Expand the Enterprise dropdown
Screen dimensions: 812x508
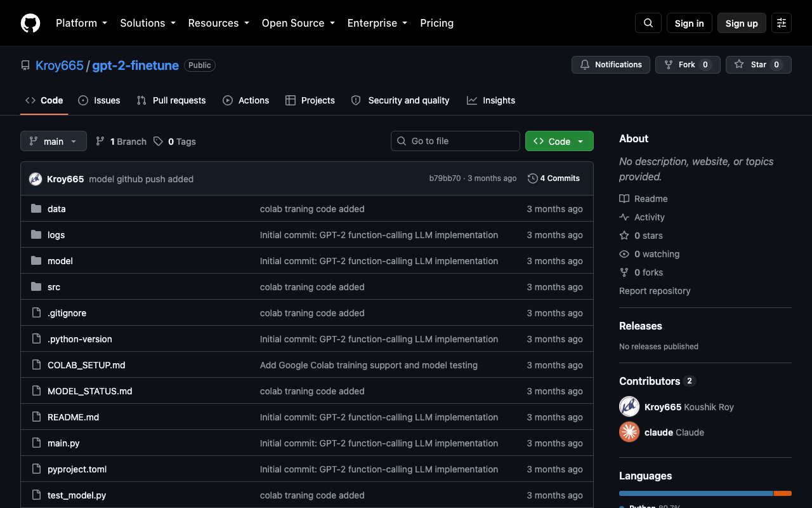[378, 23]
